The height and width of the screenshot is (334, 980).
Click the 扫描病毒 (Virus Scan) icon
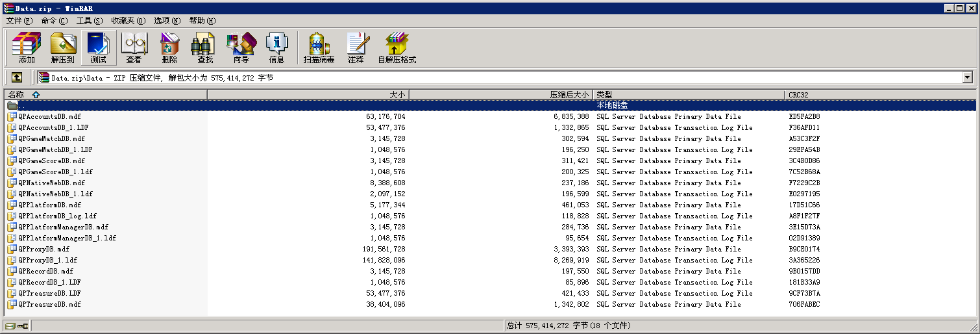[319, 47]
